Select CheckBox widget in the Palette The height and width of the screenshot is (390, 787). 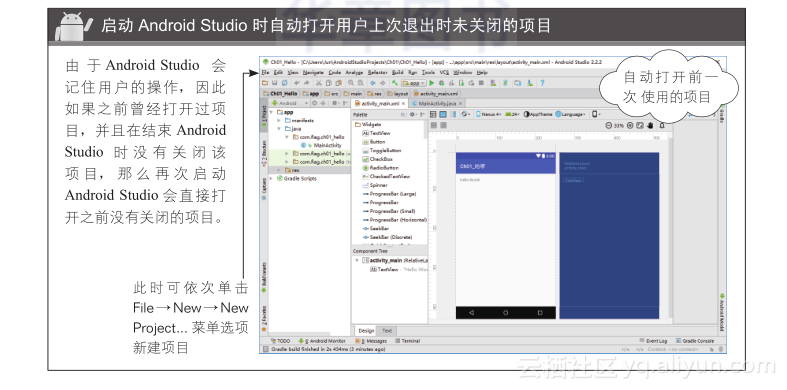point(377,159)
